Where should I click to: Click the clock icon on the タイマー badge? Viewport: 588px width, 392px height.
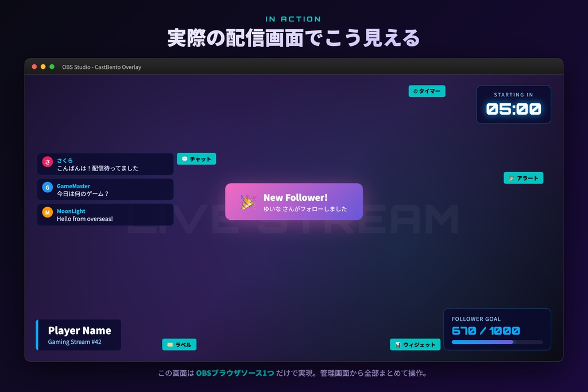click(415, 91)
